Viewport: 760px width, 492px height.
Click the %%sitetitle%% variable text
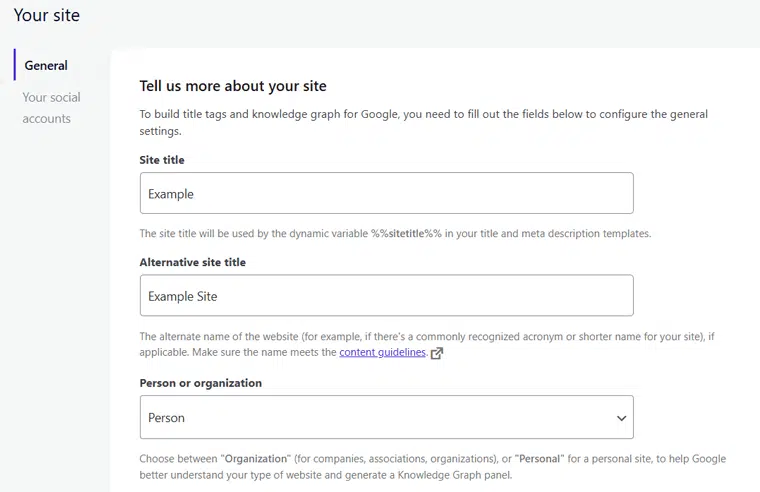pos(406,234)
